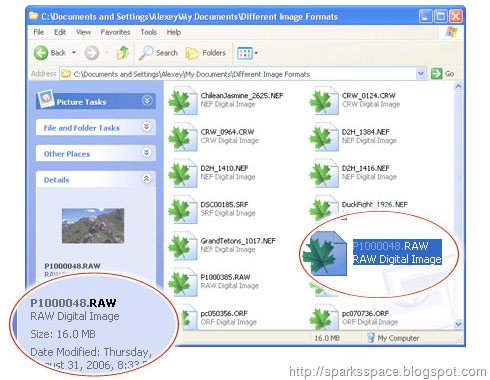
Task: Click the P1000385.RAW file name
Action: [225, 277]
